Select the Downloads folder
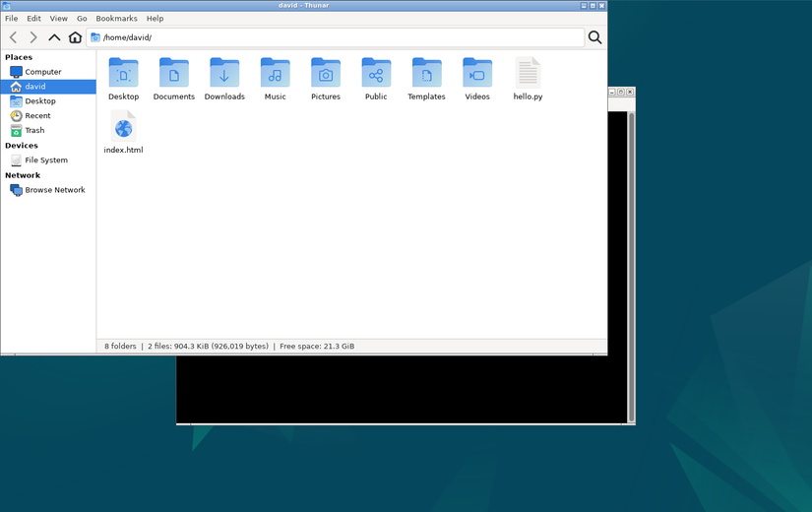Image resolution: width=812 pixels, height=512 pixels. 224,80
